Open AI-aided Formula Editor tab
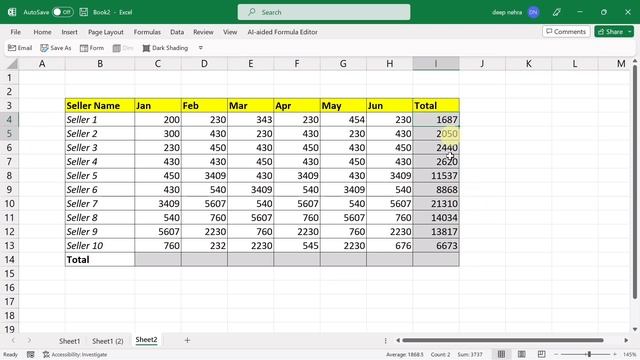Viewport: 640px width, 360px height. [282, 32]
